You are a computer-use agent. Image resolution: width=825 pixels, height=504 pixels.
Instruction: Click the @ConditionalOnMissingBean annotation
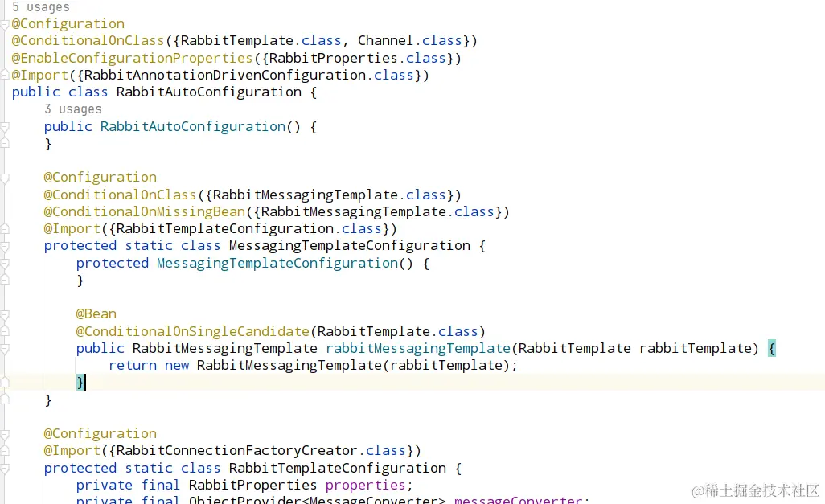[145, 211]
